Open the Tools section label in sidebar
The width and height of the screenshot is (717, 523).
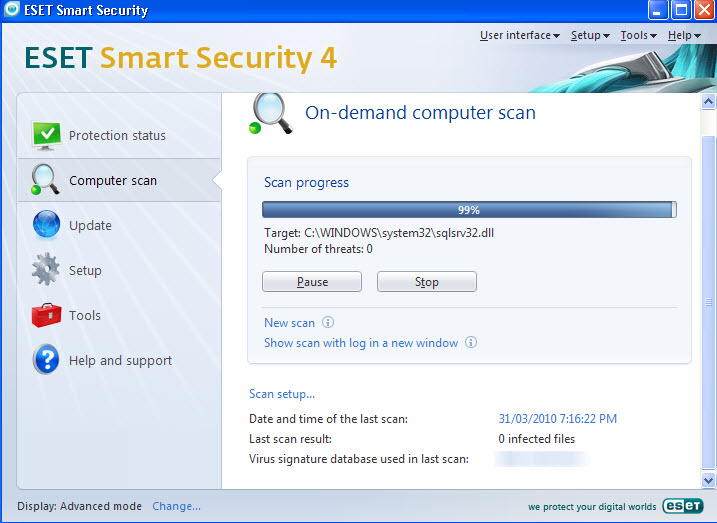click(85, 315)
